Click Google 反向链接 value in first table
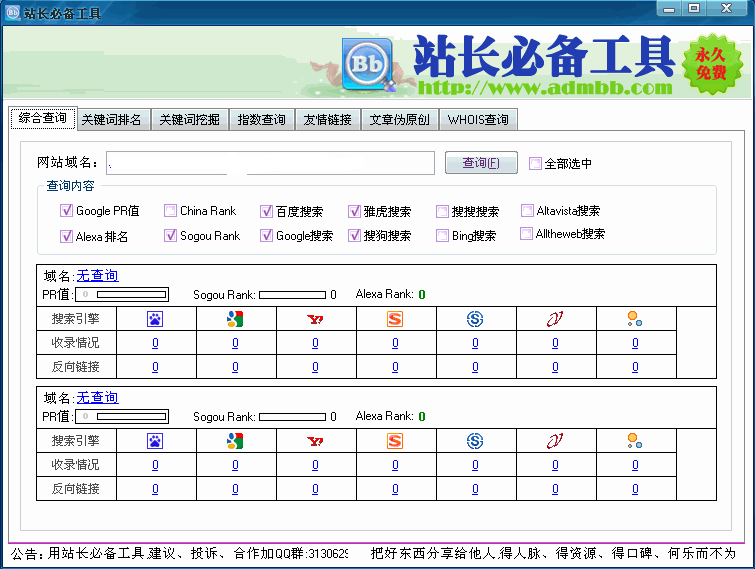Image resolution: width=755 pixels, height=569 pixels. click(235, 367)
